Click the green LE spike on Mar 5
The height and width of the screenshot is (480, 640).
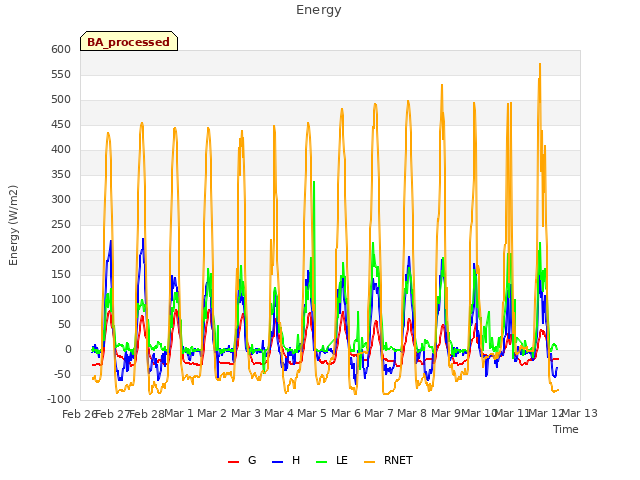coord(313,182)
